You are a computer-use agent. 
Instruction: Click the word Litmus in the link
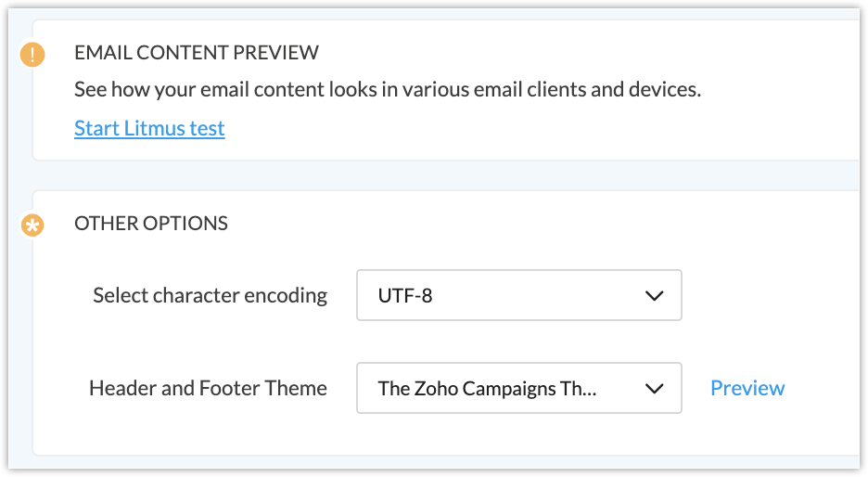point(155,128)
